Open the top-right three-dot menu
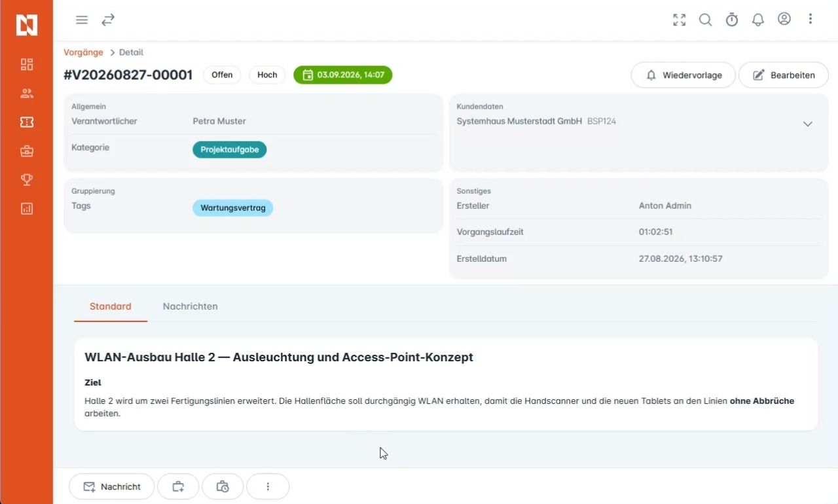The height and width of the screenshot is (504, 838). (x=811, y=19)
